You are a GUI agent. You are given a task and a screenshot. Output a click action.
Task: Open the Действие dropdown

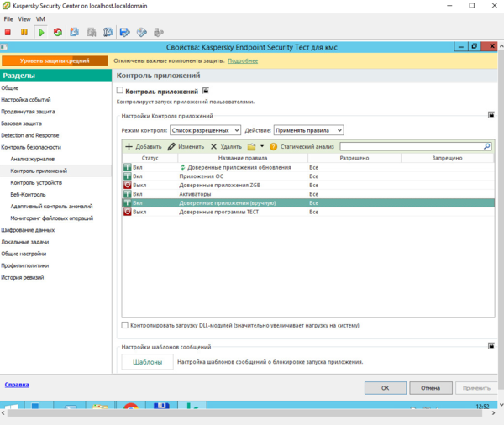point(308,130)
